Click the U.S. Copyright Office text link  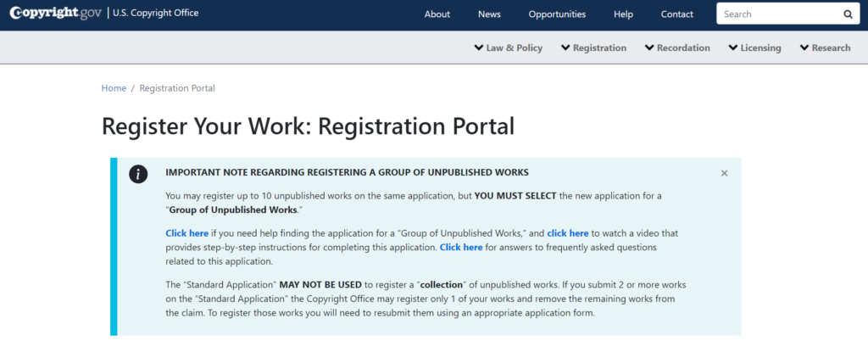click(156, 13)
